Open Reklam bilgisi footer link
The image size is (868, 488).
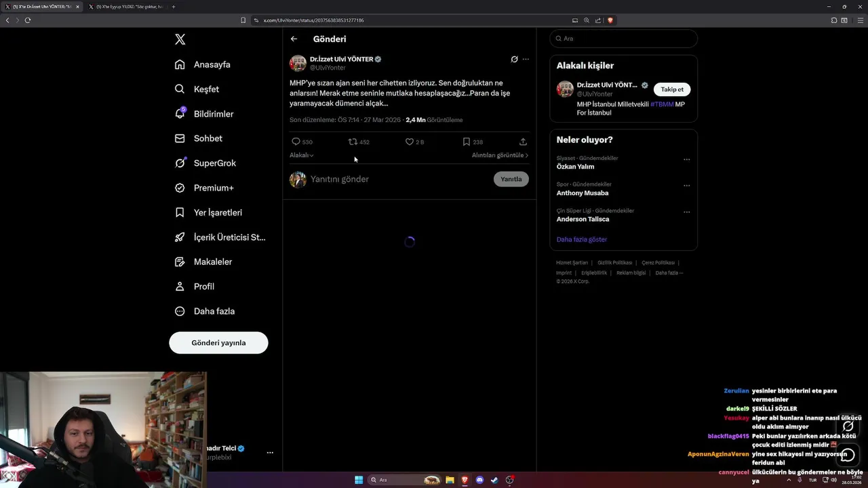tap(631, 273)
